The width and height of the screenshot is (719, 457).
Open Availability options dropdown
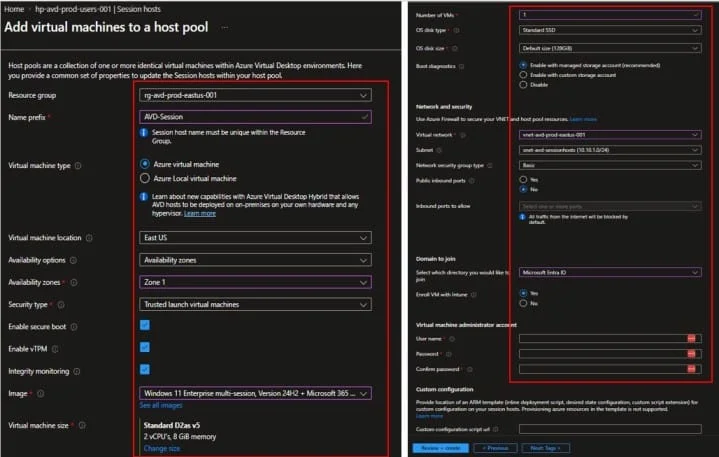[255, 260]
